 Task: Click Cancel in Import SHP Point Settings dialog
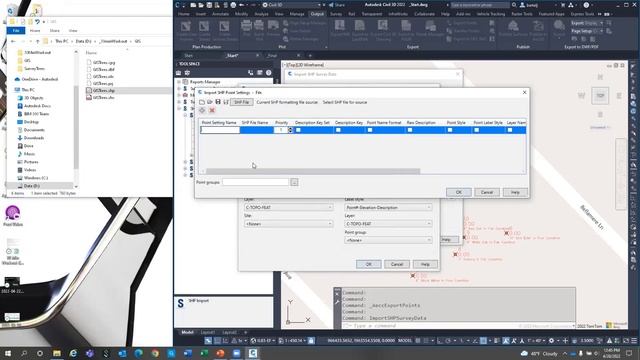point(487,192)
